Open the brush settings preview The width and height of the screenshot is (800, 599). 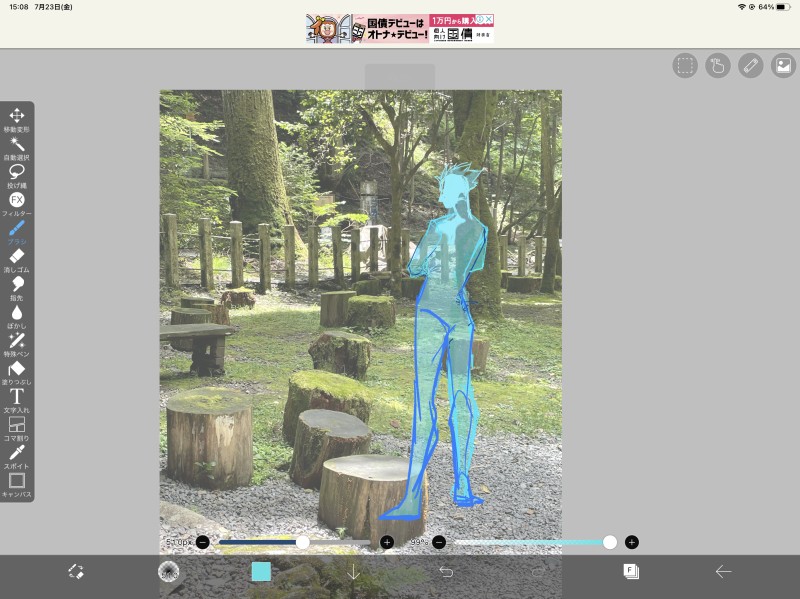tap(168, 571)
